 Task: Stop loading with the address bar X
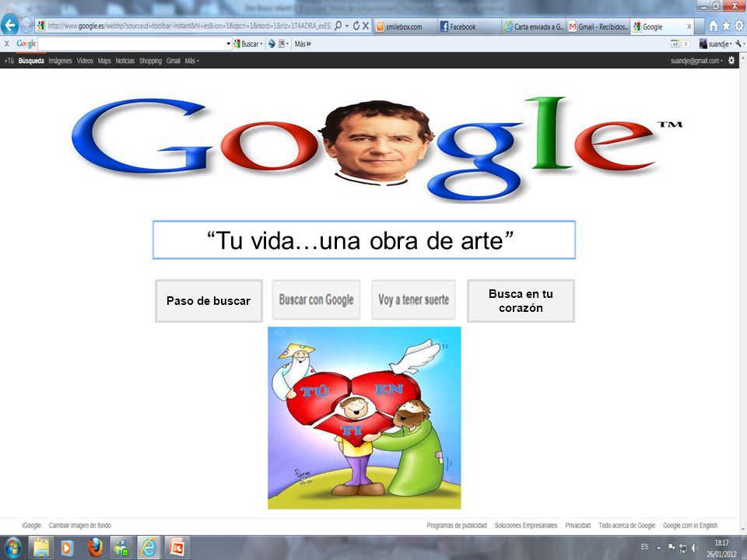click(366, 26)
